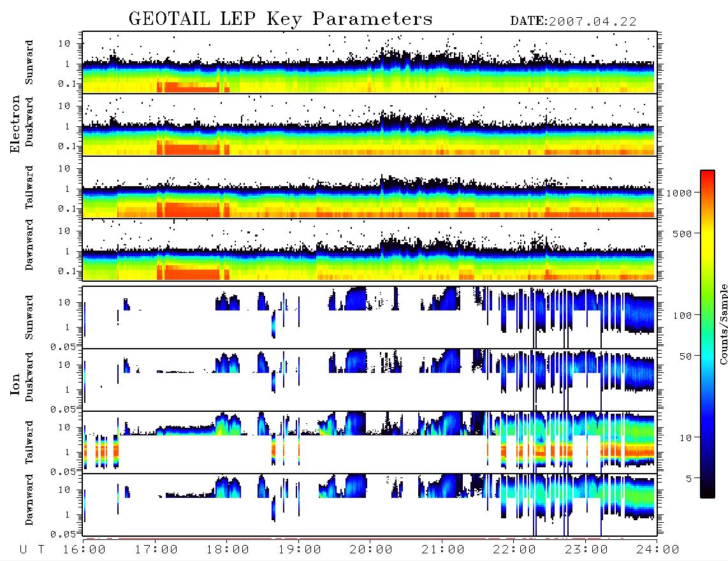
Task: Select the "16:00" time tick label
Action: [x=84, y=550]
